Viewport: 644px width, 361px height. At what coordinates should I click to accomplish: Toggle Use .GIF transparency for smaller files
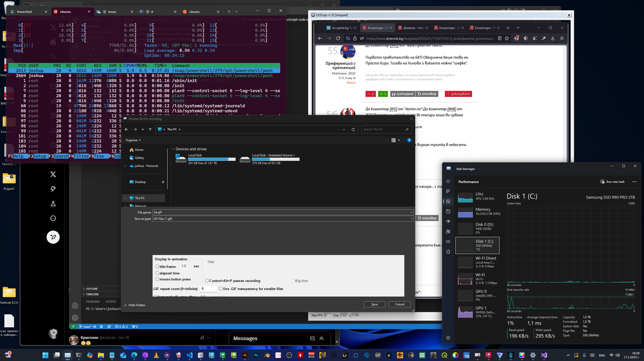coord(221,288)
